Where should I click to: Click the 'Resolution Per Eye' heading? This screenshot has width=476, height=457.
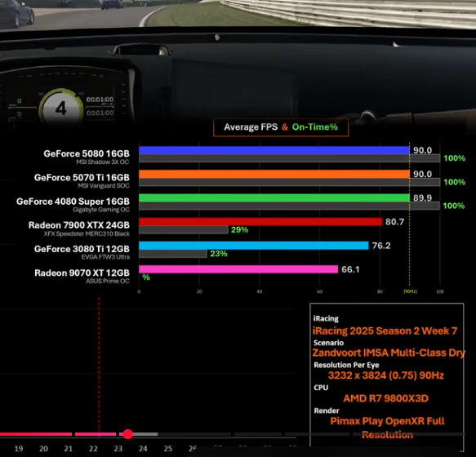pyautogui.click(x=346, y=365)
